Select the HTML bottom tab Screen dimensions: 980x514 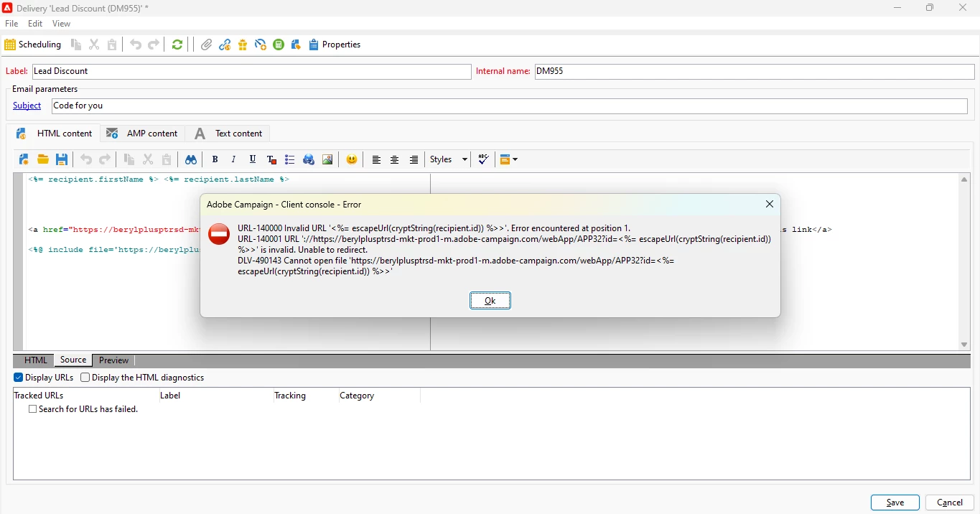35,360
